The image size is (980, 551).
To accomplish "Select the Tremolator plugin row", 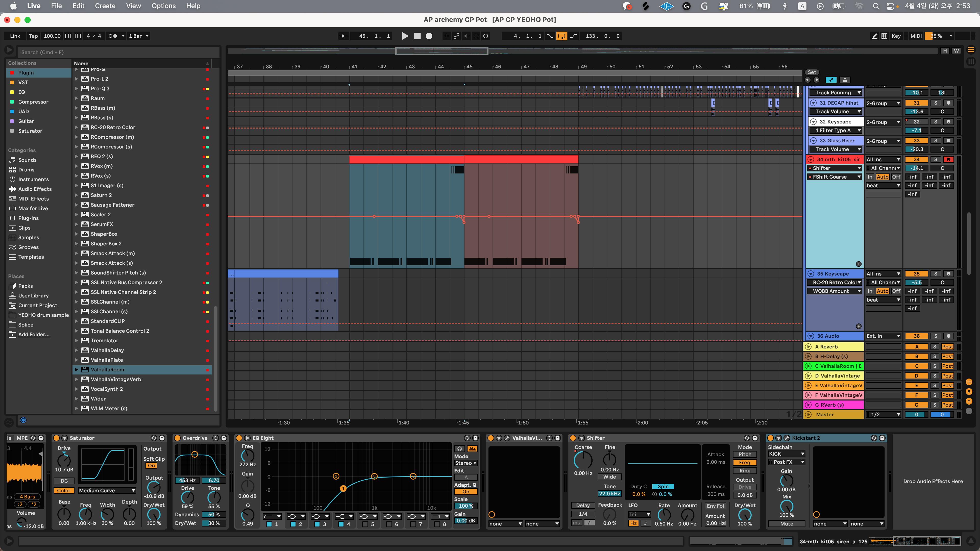I will (142, 341).
